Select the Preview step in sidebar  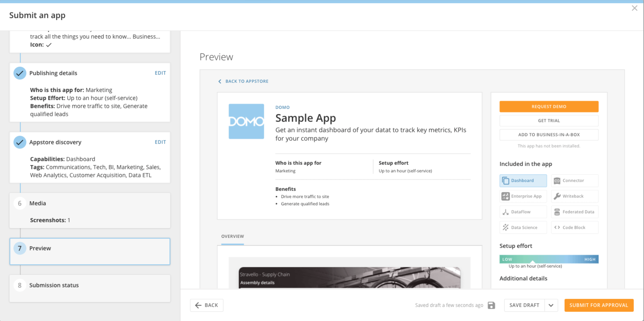90,251
